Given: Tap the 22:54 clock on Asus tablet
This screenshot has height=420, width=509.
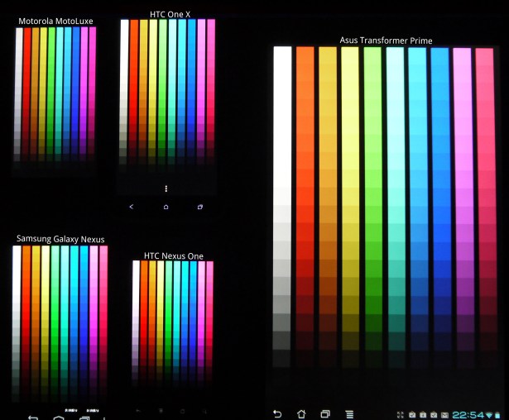Looking at the screenshot, I should [x=468, y=415].
